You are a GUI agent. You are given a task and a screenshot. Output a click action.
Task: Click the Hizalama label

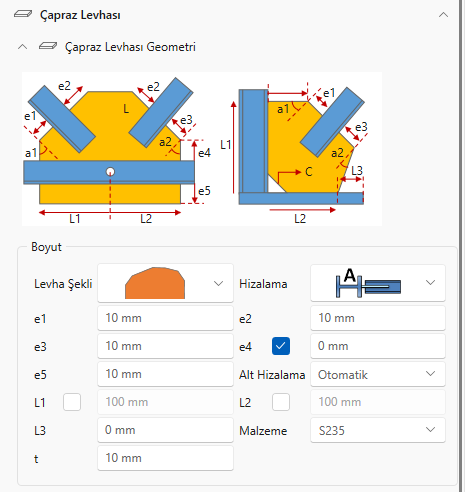click(x=263, y=284)
